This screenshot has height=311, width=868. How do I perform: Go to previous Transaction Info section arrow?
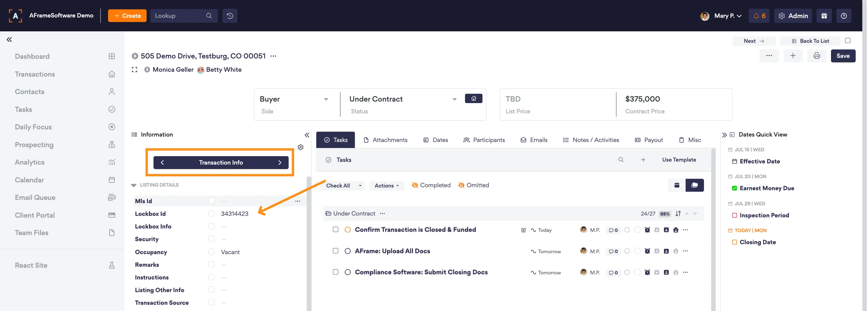162,163
